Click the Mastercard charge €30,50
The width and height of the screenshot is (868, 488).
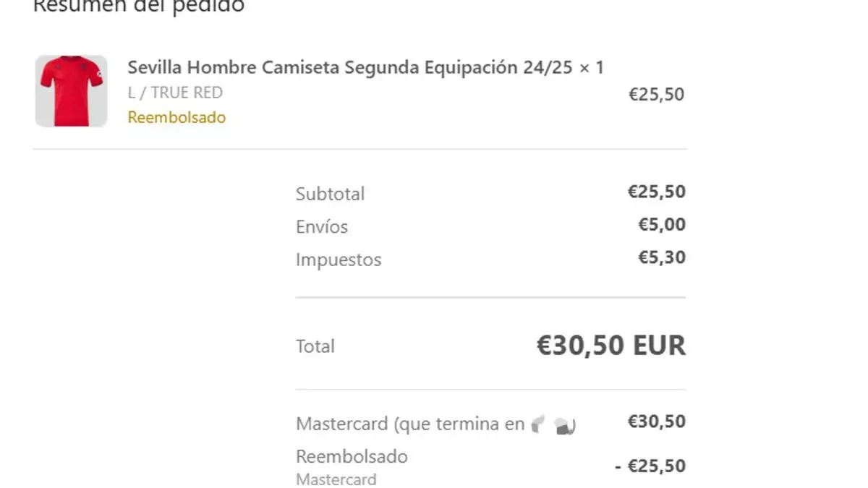[x=656, y=421]
